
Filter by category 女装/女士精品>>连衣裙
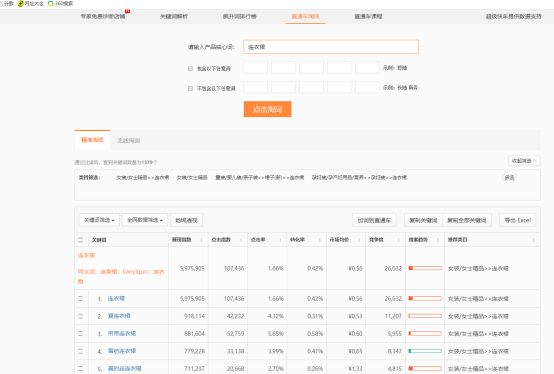[x=143, y=177]
